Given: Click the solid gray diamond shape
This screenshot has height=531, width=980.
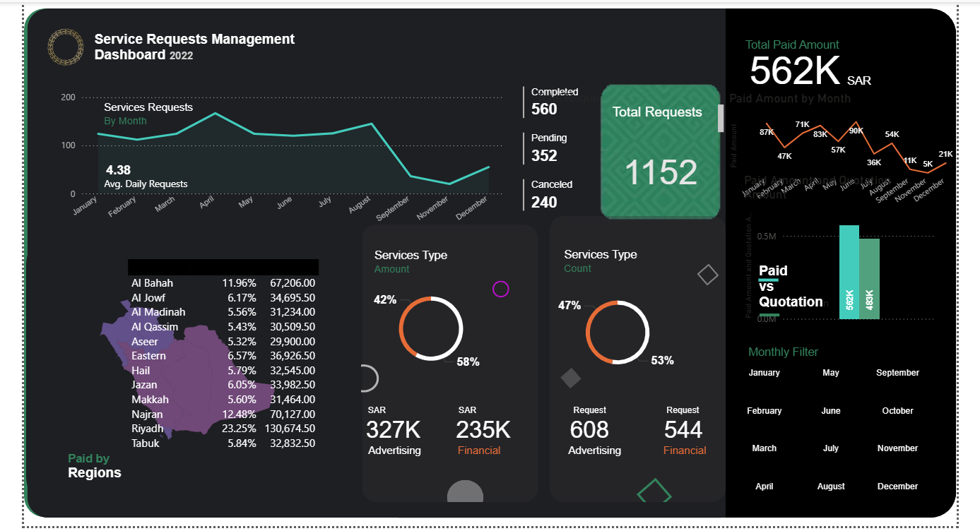Looking at the screenshot, I should 571,378.
